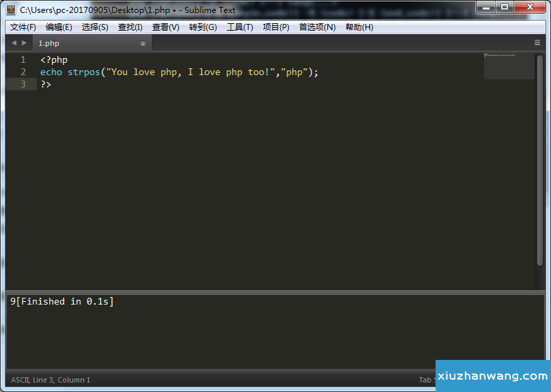Click line number 3 in gutter
This screenshot has height=392, width=551.
coord(23,85)
